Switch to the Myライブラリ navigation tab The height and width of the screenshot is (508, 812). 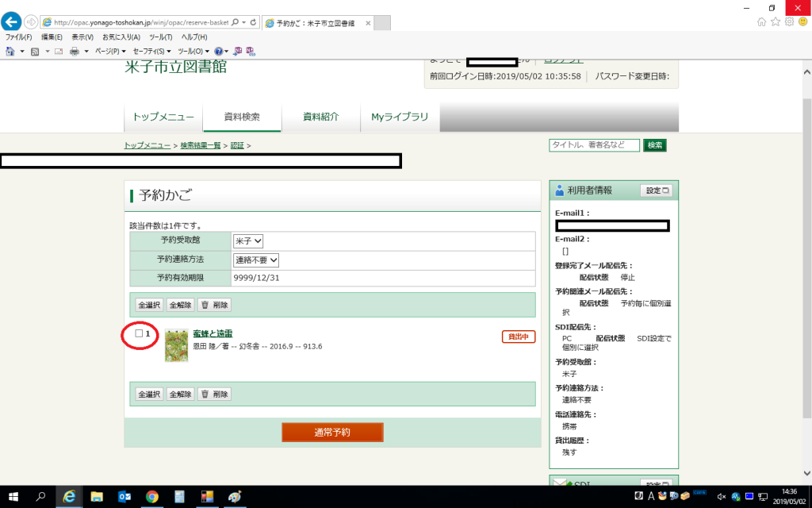point(400,117)
